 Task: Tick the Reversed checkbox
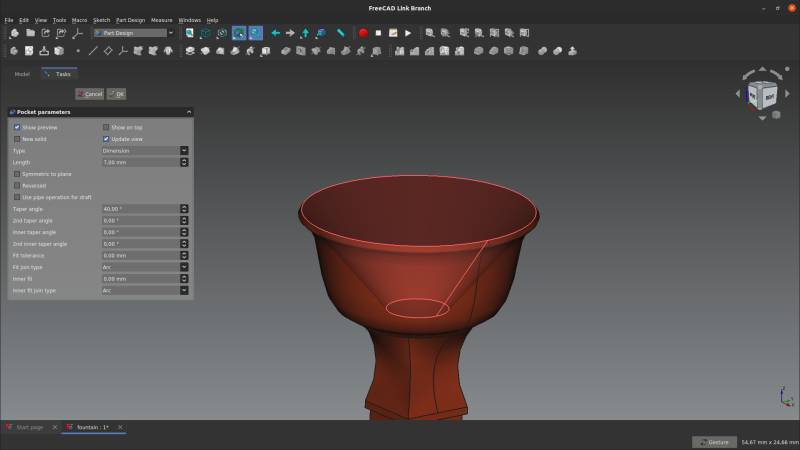[17, 186]
